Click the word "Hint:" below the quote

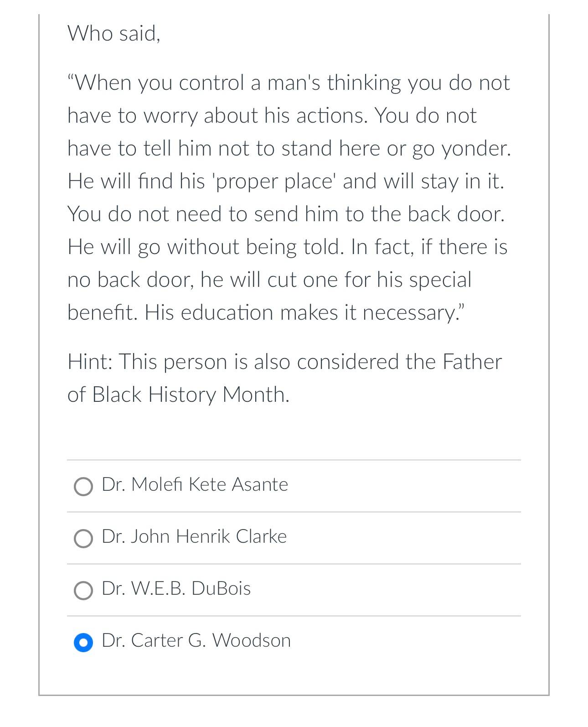point(90,362)
